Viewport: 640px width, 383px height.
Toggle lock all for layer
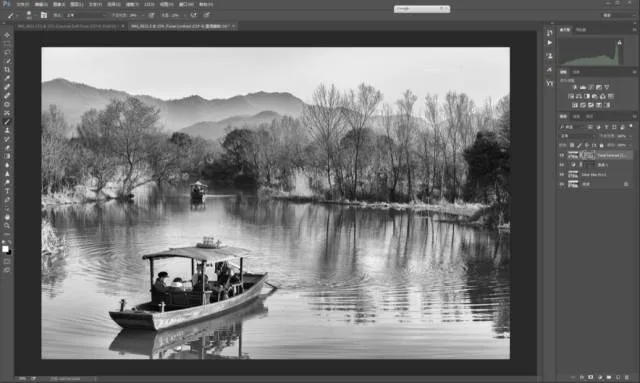(601, 145)
